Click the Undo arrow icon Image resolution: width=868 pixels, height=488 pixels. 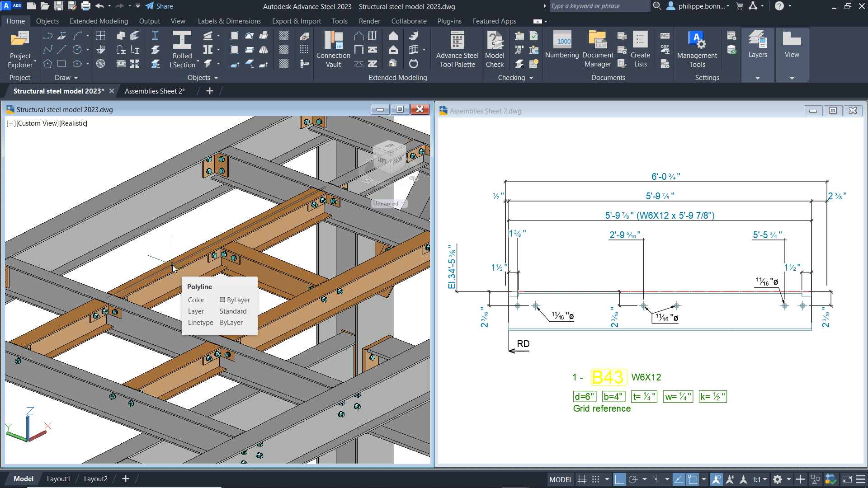(99, 6)
